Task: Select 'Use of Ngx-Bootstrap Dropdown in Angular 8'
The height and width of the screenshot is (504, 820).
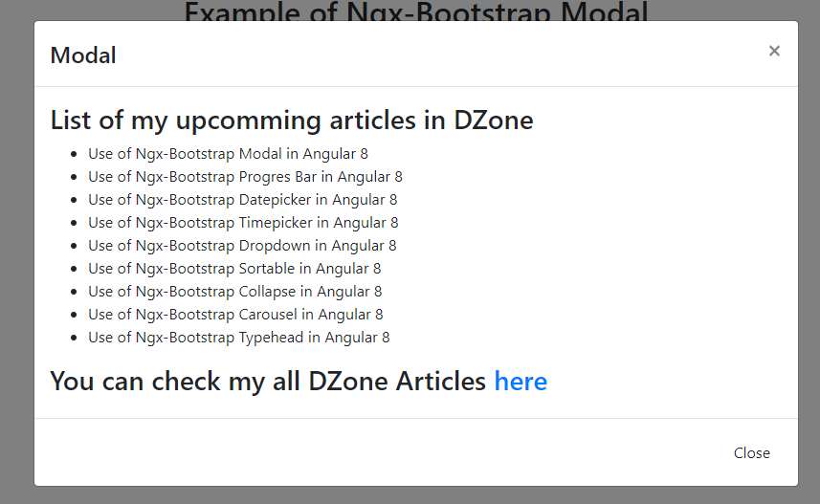Action: point(242,246)
